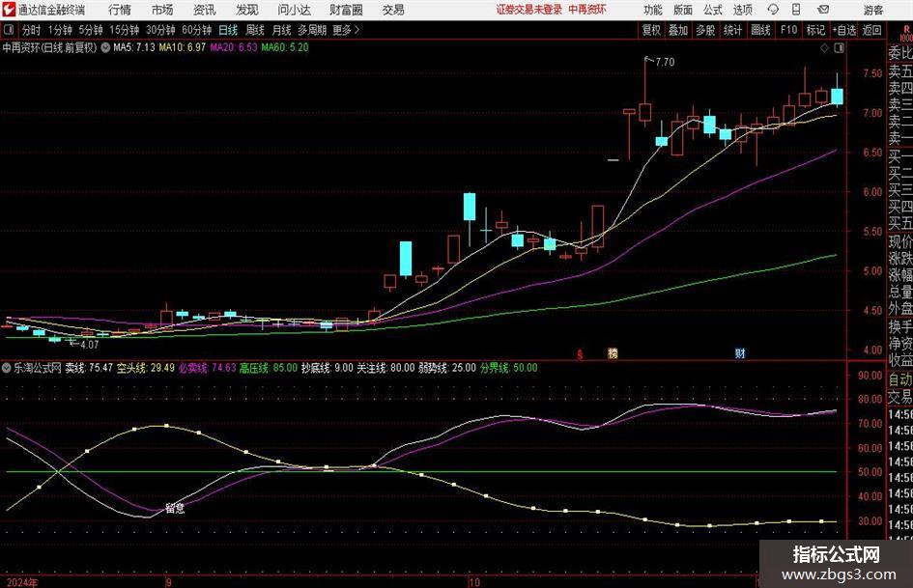Open F10 company info

pos(789,30)
